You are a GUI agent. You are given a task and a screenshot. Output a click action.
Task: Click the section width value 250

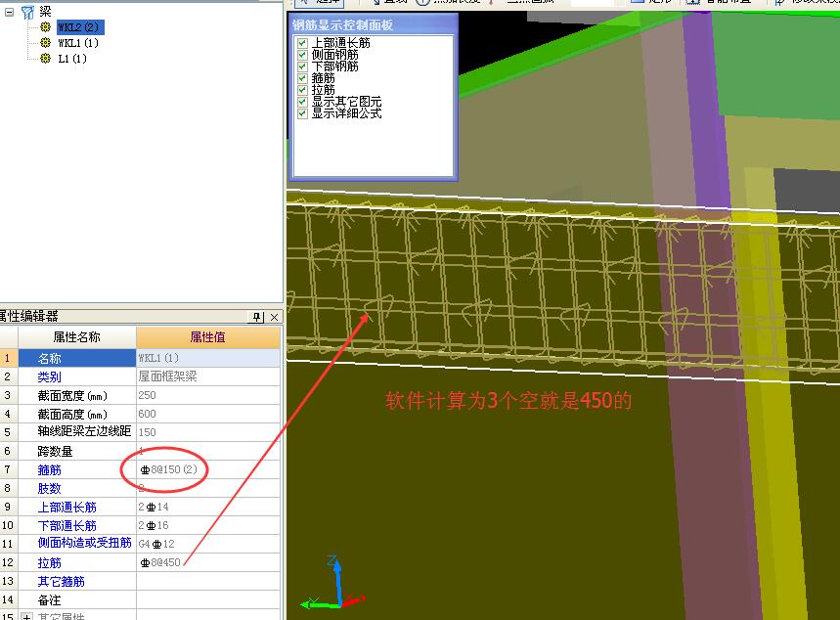click(208, 395)
